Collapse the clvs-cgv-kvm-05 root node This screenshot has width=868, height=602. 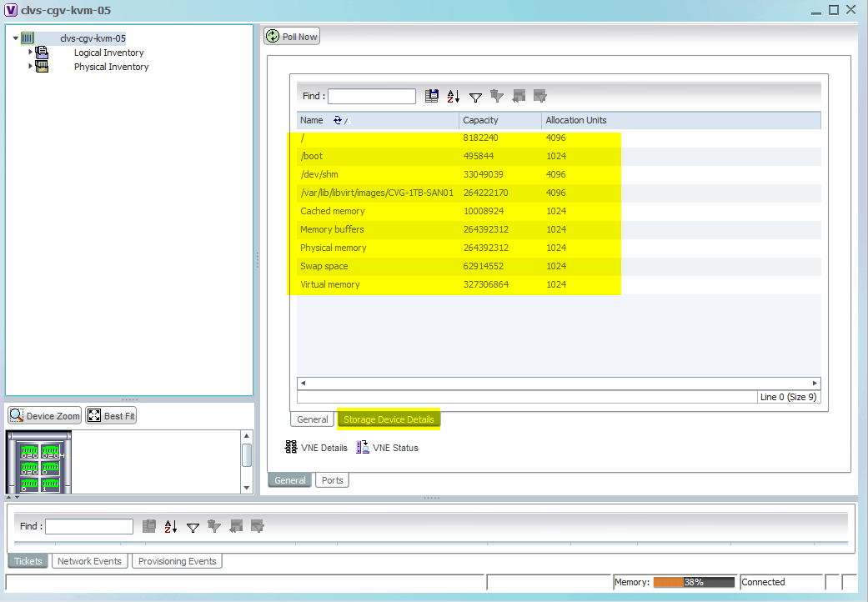(x=14, y=38)
